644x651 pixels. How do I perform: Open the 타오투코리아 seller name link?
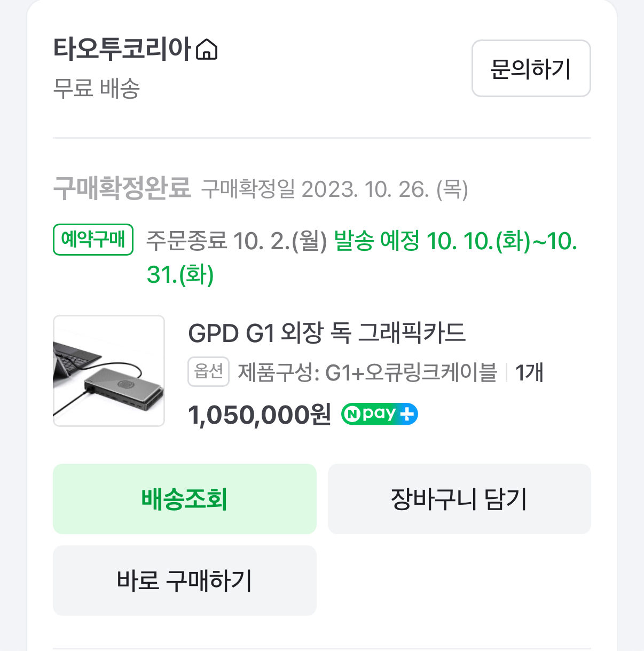[x=122, y=49]
